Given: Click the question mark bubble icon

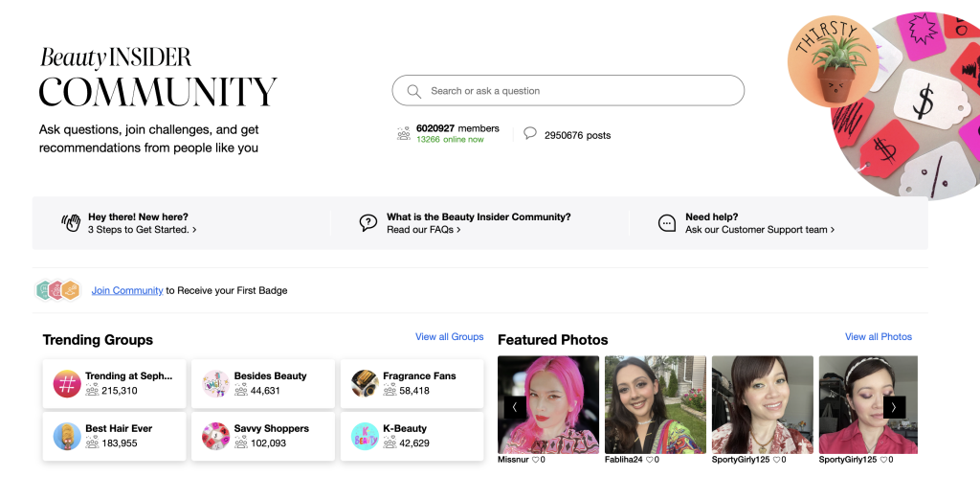Looking at the screenshot, I should pos(368,223).
